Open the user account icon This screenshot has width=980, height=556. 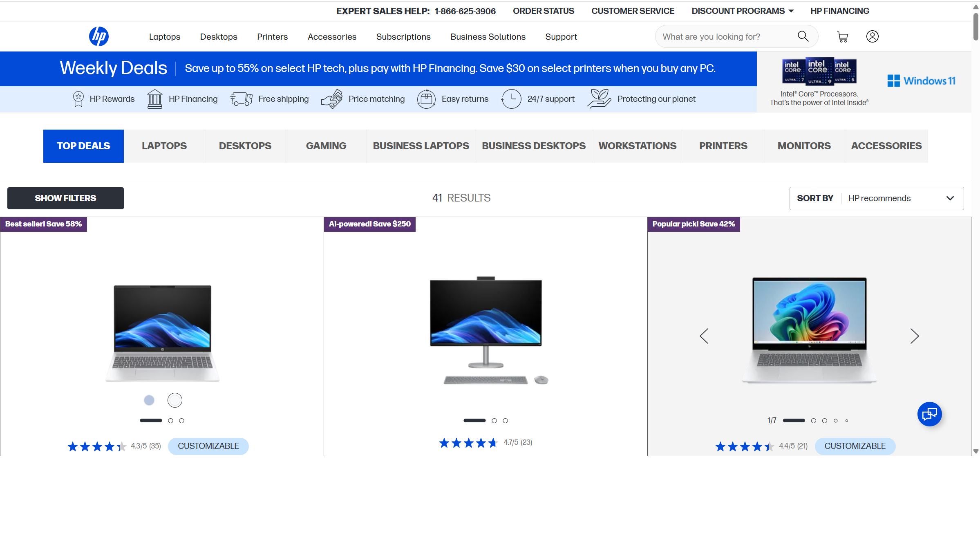click(x=872, y=36)
